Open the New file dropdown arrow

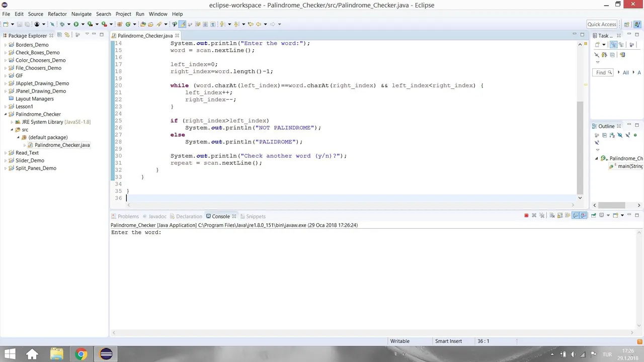click(12, 24)
